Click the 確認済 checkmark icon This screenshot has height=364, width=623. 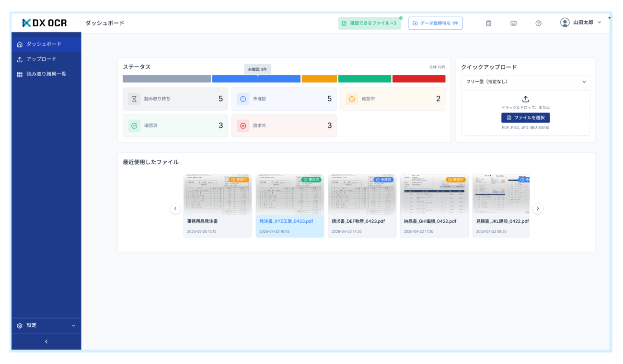pos(134,125)
